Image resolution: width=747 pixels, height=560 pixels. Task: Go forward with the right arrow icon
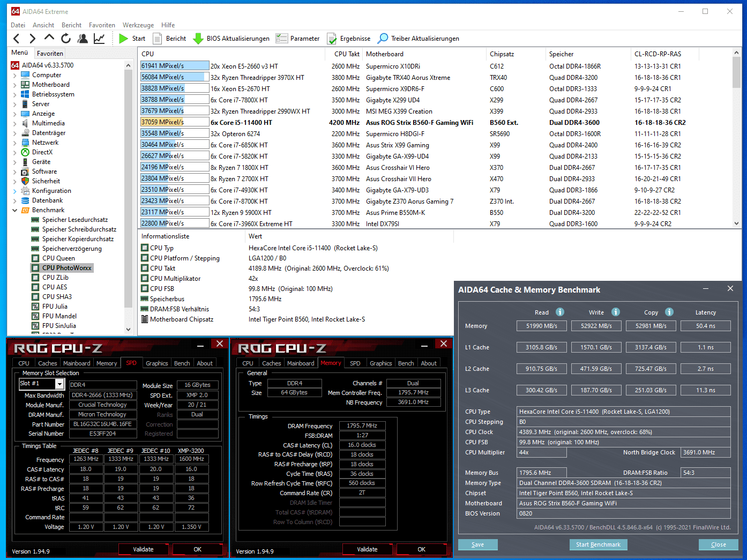tap(33, 39)
